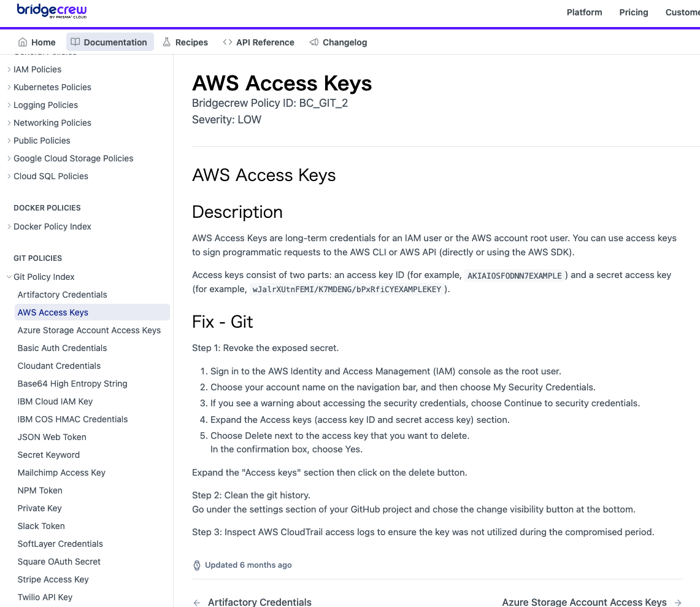The height and width of the screenshot is (607, 700).
Task: Open the IBM Cloud IAM Key page
Action: (55, 402)
